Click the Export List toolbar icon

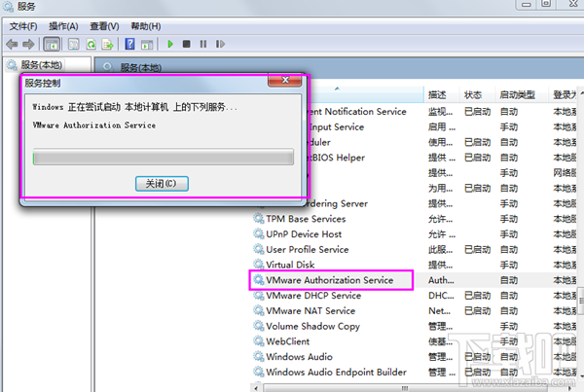108,45
